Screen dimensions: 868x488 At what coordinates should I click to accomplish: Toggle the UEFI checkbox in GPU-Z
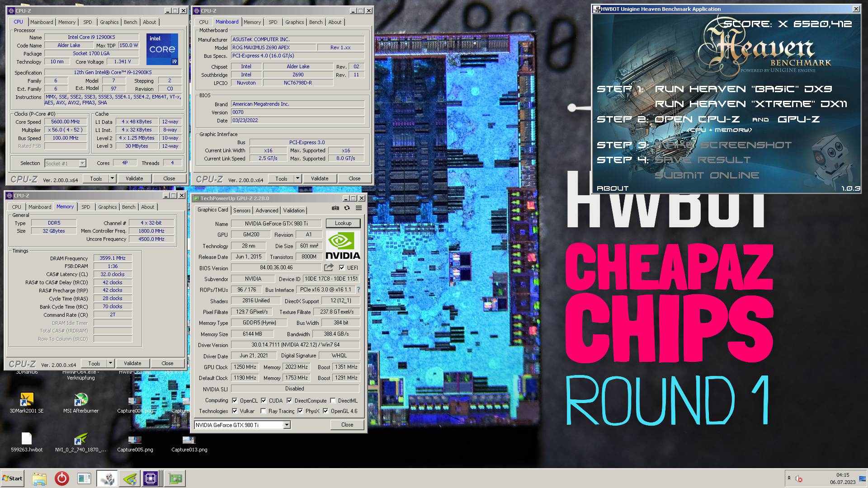(x=342, y=268)
